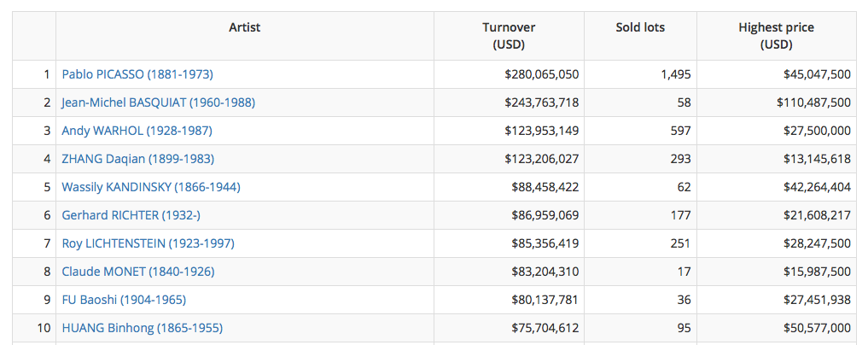Select Monet's sold lots value 17

point(684,272)
